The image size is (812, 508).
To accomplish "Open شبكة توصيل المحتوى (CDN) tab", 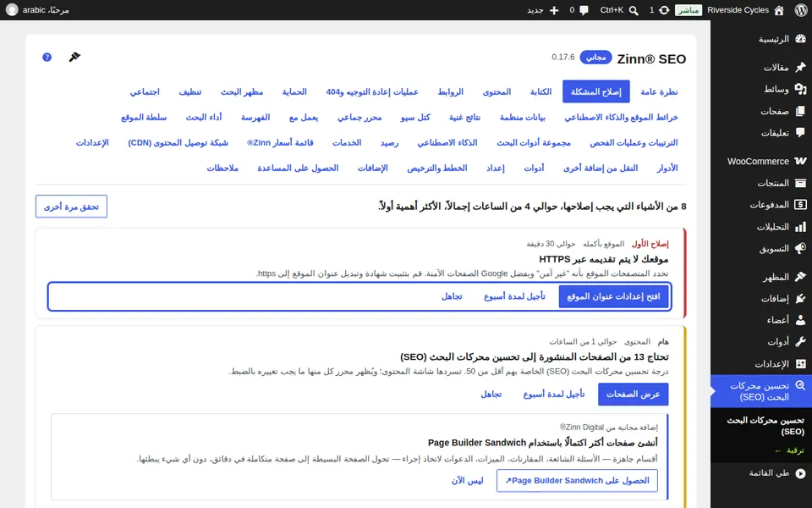I will [x=178, y=142].
